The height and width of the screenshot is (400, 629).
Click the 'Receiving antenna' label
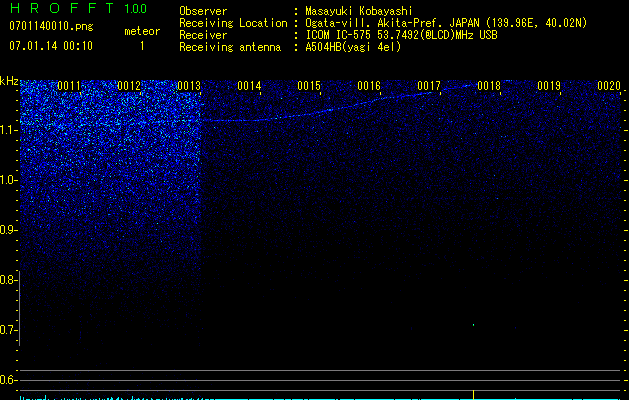pyautogui.click(x=230, y=47)
